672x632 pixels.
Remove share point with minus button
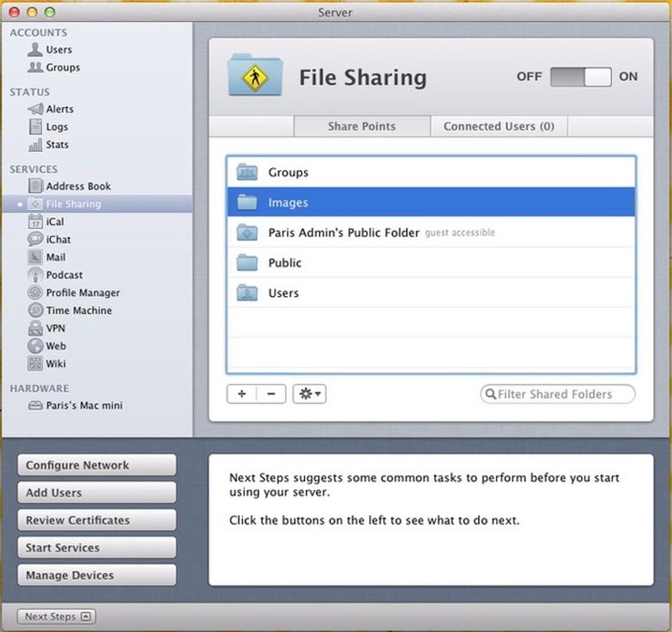[271, 394]
